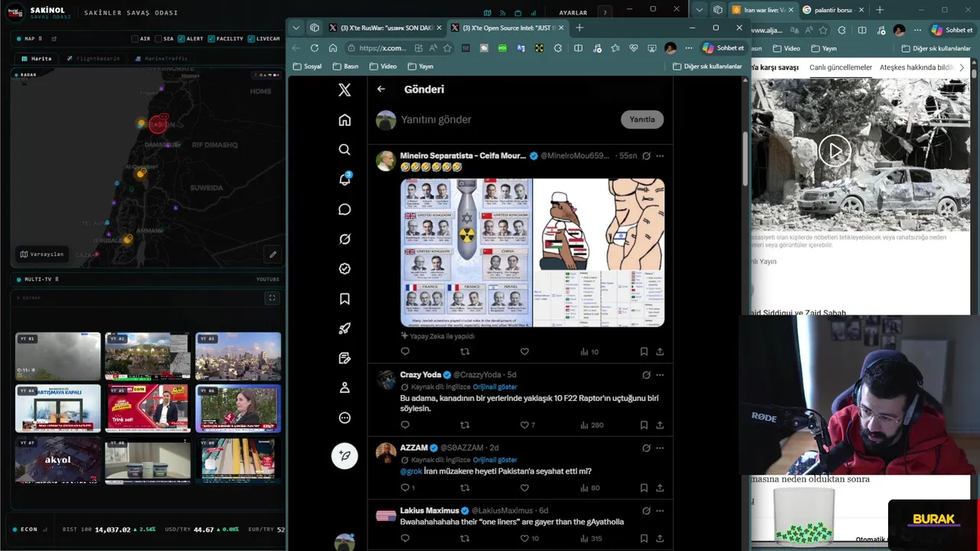Click the @grok mention link

pyautogui.click(x=411, y=471)
